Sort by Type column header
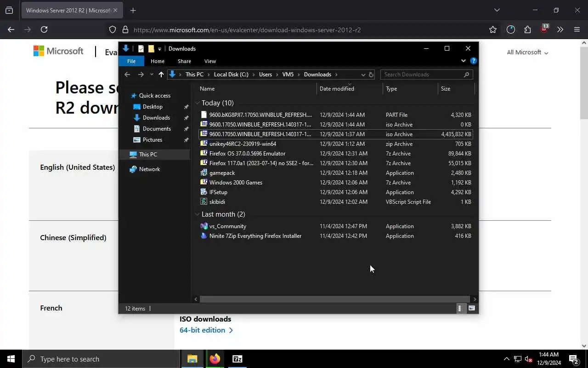 [410, 89]
